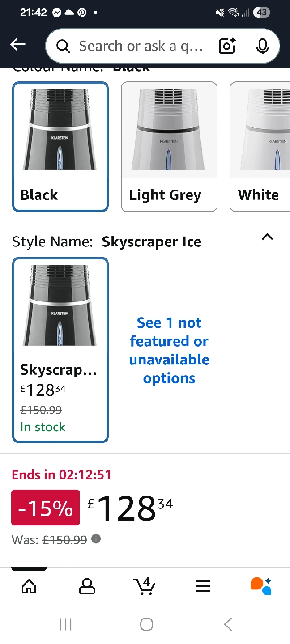290x644 pixels.
Task: See 1 not featured or unavailable options
Action: pos(169,350)
